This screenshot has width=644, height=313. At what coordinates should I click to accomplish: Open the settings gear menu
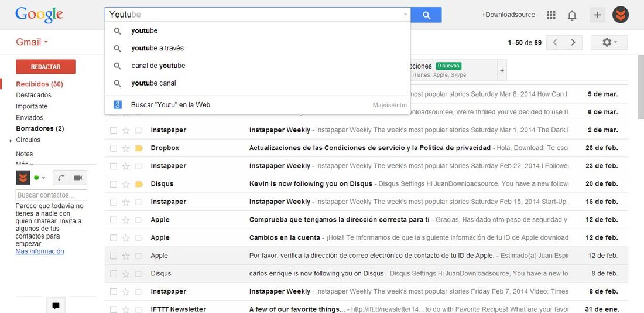point(609,42)
